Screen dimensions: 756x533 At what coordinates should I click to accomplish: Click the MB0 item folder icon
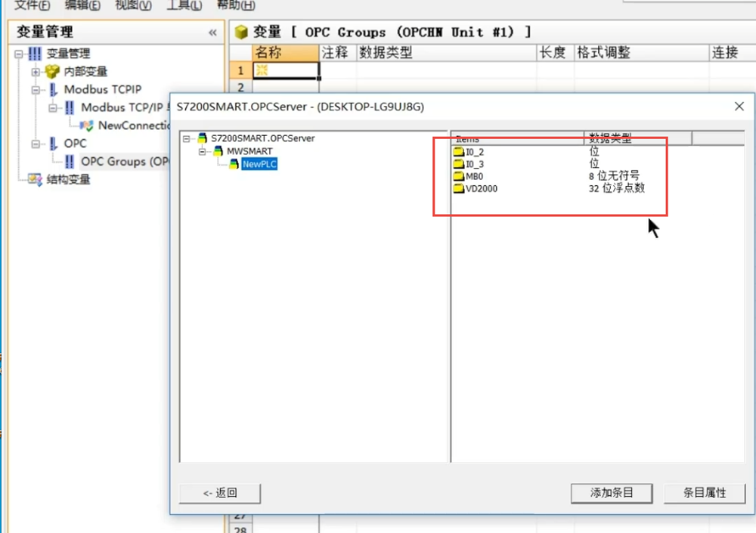pyautogui.click(x=458, y=176)
